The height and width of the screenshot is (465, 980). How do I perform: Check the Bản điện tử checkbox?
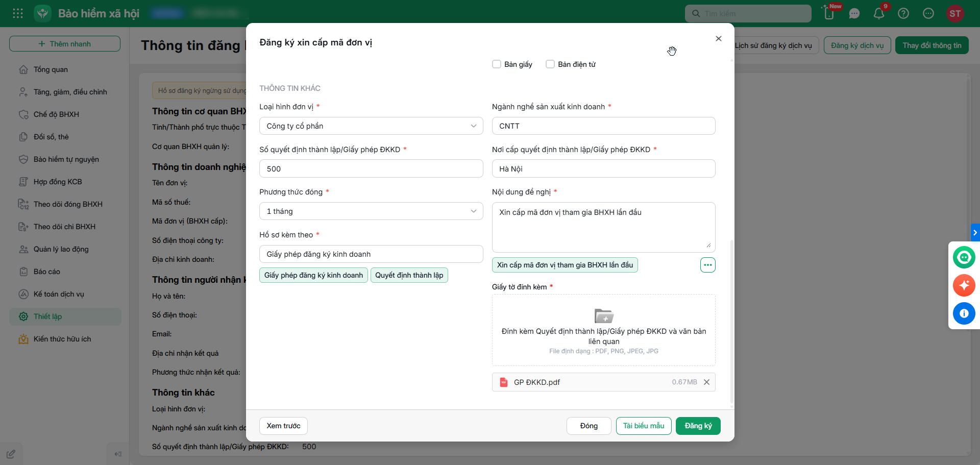550,64
